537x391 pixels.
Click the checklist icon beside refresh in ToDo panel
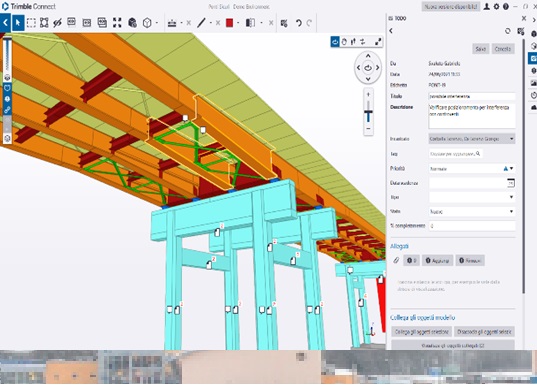(521, 31)
